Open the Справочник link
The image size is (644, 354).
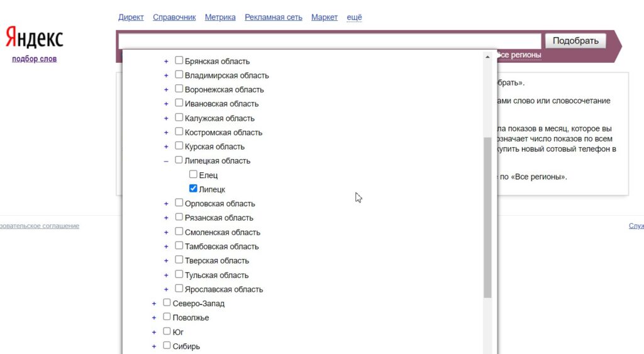pyautogui.click(x=174, y=17)
